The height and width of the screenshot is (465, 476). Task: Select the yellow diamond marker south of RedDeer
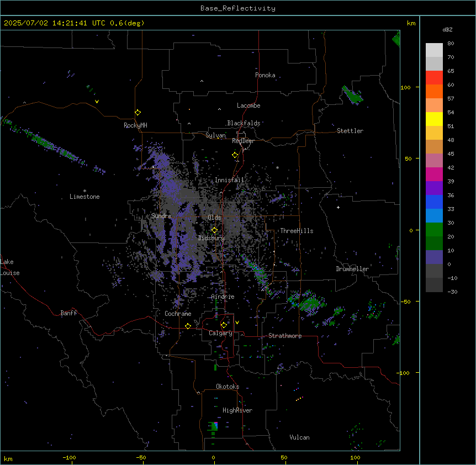[x=235, y=155]
